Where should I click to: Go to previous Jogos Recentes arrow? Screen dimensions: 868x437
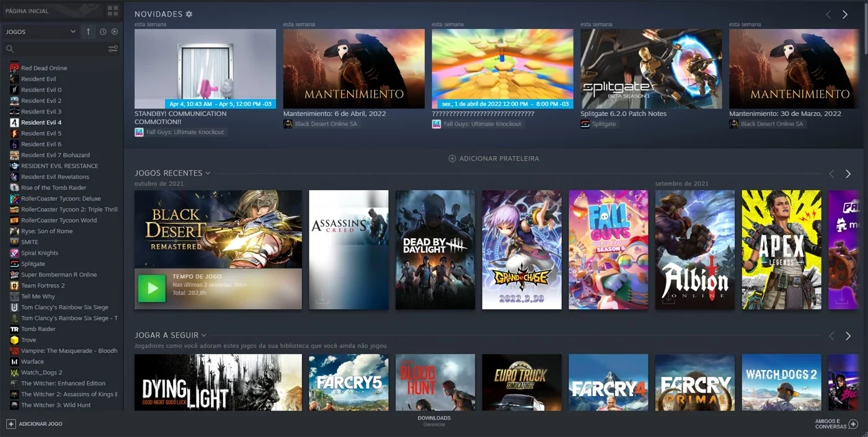[x=831, y=174]
